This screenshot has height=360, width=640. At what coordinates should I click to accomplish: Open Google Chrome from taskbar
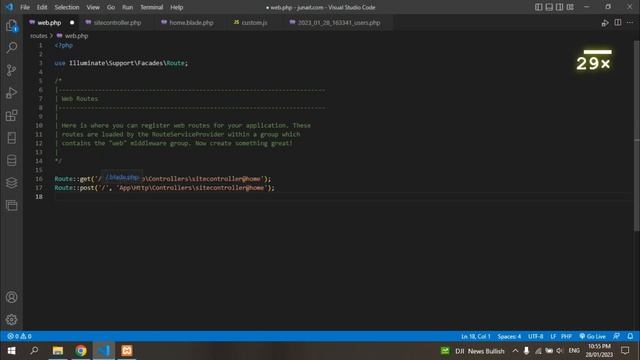click(x=81, y=351)
